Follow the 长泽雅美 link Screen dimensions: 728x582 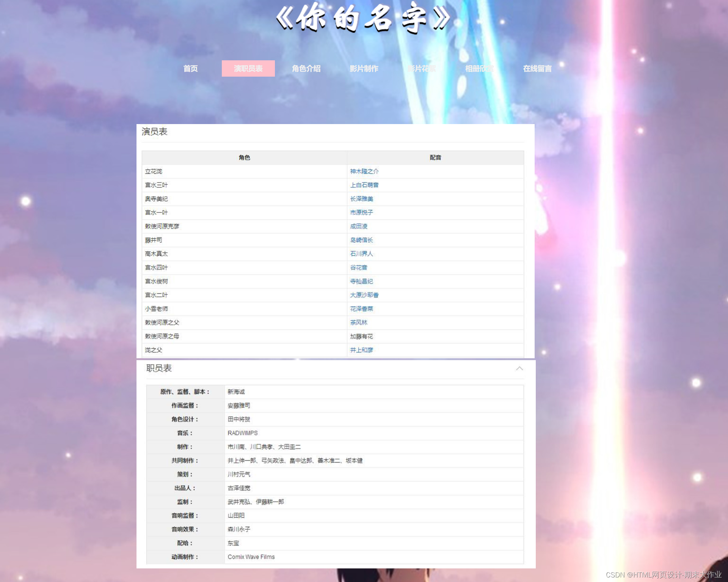click(x=361, y=199)
